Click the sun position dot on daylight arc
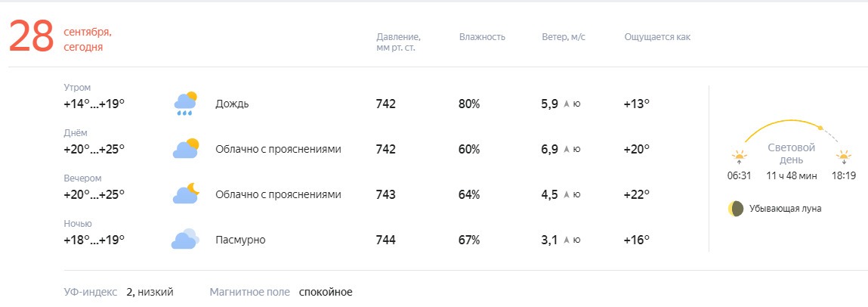Screen dimensions: 868x307 pyautogui.click(x=821, y=128)
